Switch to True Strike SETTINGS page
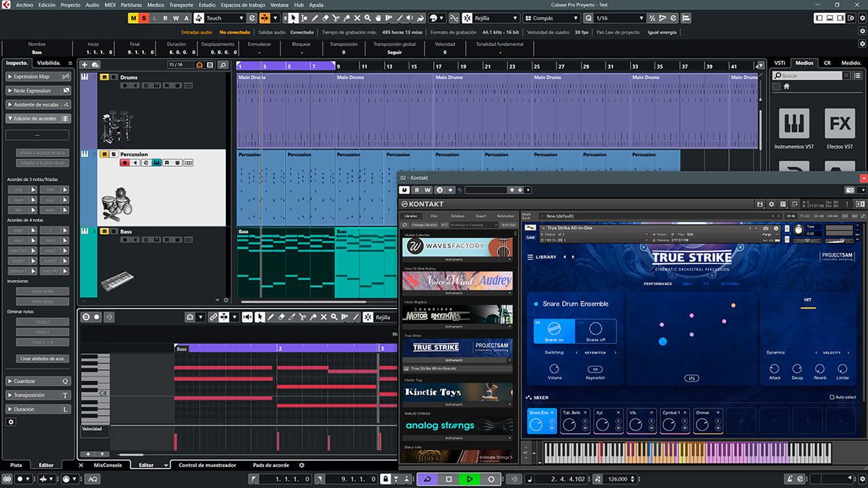868x488 pixels. tap(729, 283)
